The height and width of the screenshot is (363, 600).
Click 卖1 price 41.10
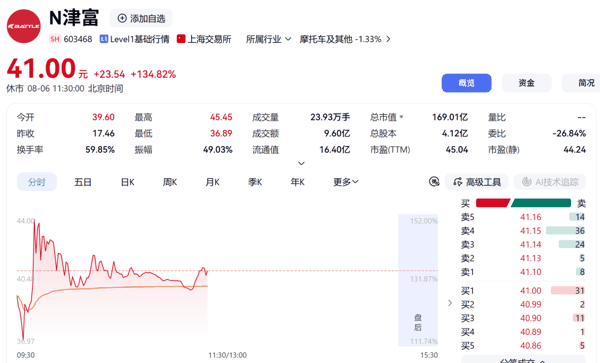click(531, 272)
